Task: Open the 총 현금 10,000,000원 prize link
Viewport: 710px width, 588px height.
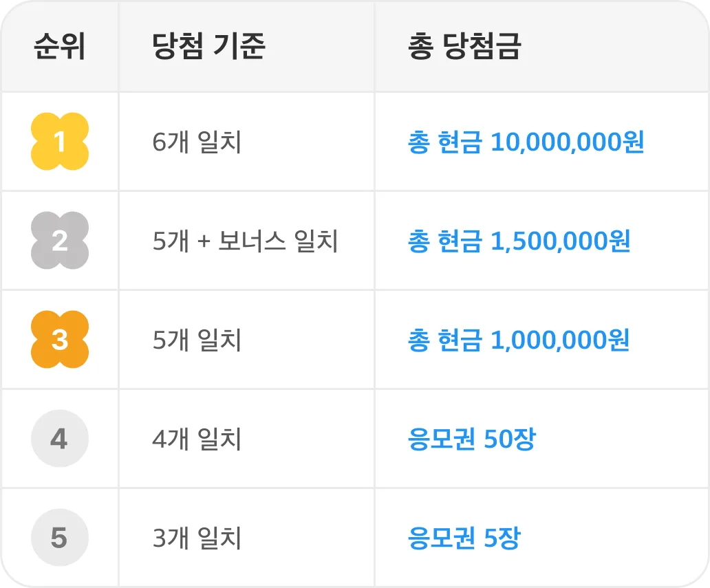Action: click(526, 142)
